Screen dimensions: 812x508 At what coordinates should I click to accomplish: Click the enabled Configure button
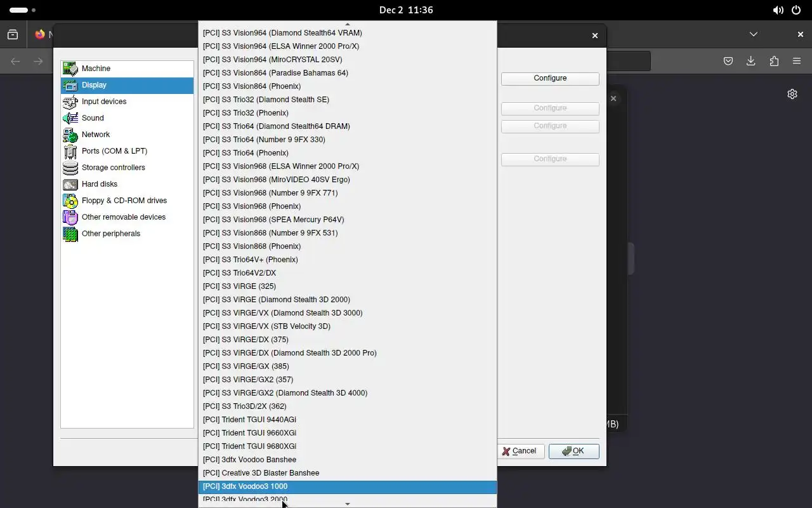coord(550,78)
